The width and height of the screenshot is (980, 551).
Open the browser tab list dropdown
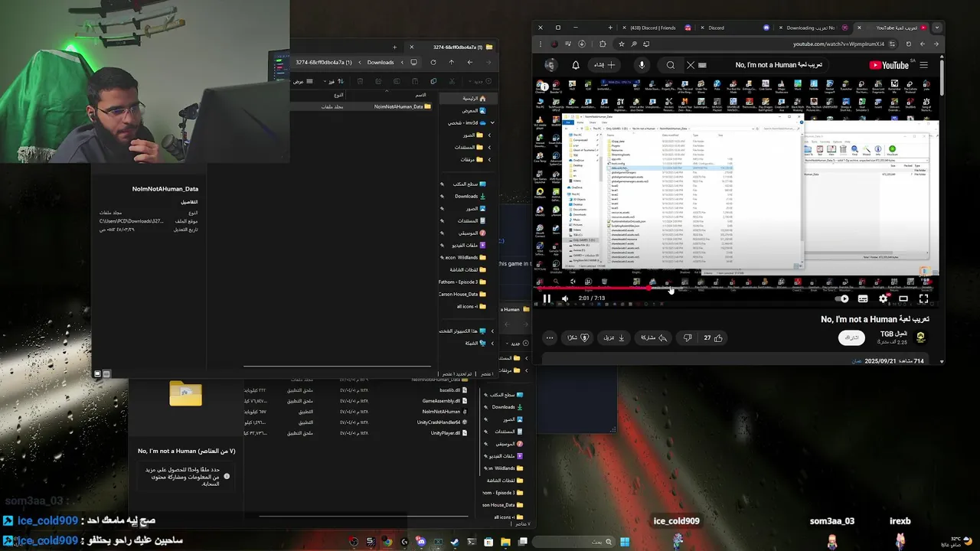(x=936, y=28)
